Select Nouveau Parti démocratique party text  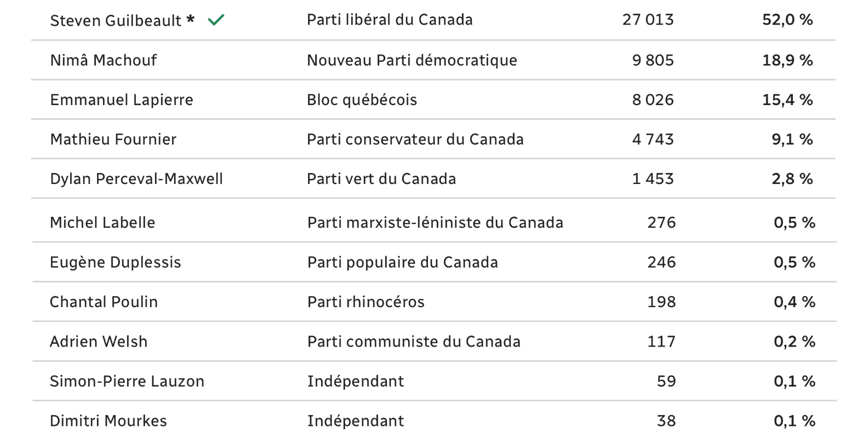[x=412, y=60]
